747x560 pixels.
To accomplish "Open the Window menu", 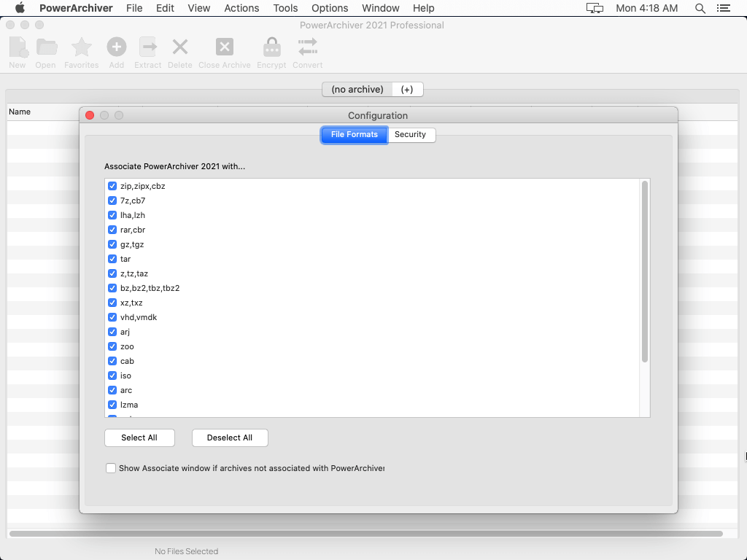I will (x=381, y=8).
